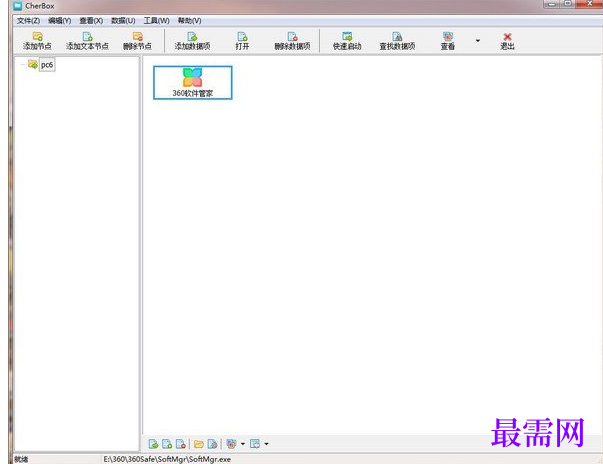
Task: Click status bar path E:\360\360Safe\SoftMgr\SoftMgr.exe
Action: point(167,459)
